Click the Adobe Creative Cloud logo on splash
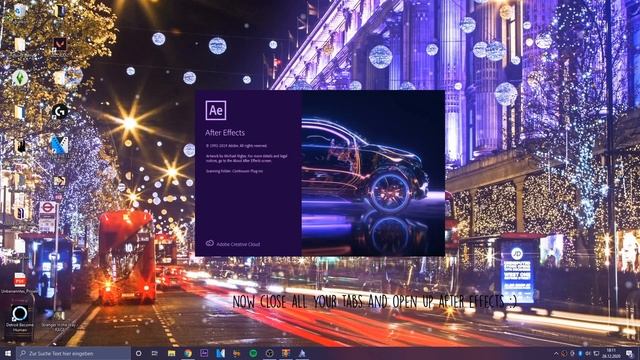The image size is (640, 360). point(210,243)
